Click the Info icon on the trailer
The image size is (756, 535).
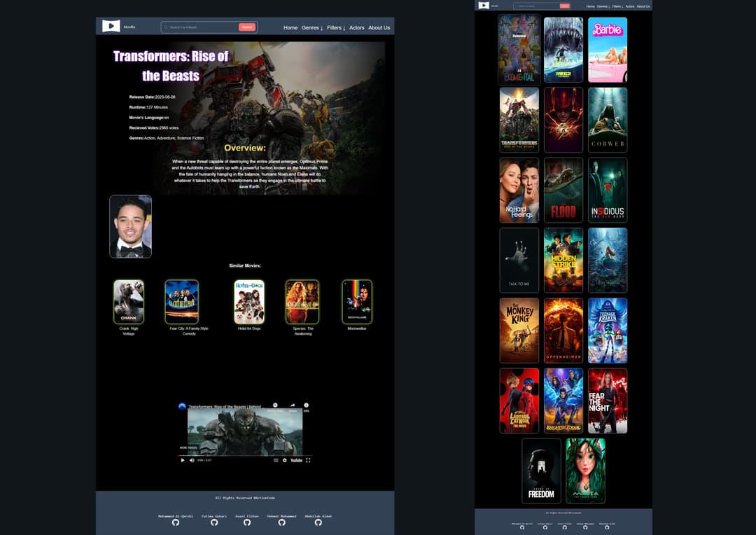click(306, 405)
